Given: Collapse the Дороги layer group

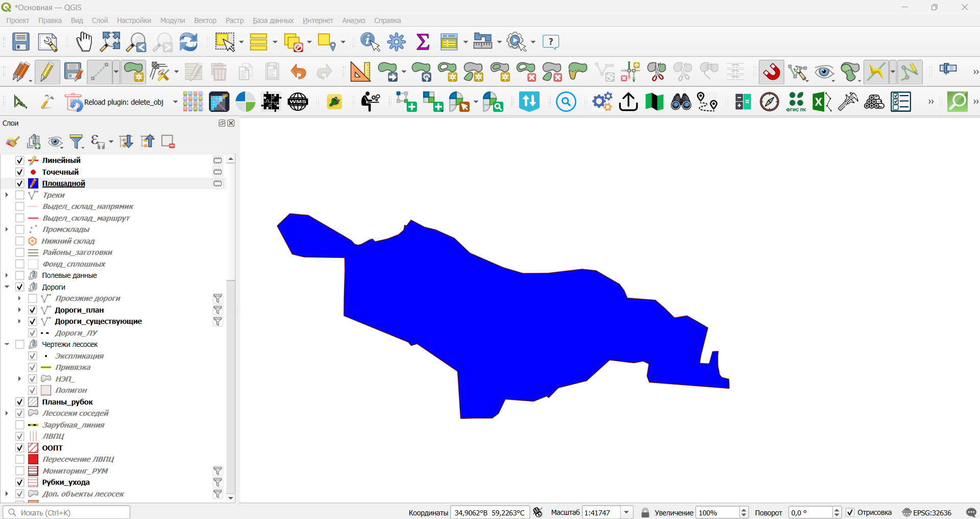Looking at the screenshot, I should tap(7, 287).
